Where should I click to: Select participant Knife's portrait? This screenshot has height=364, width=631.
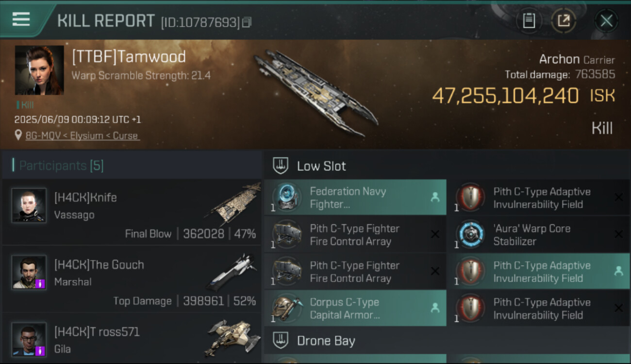pyautogui.click(x=29, y=205)
